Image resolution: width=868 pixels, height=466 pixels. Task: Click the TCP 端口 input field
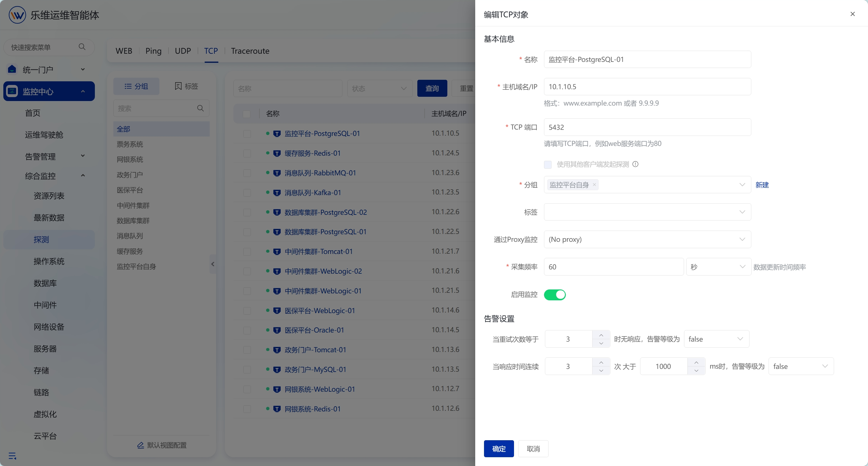coord(647,127)
